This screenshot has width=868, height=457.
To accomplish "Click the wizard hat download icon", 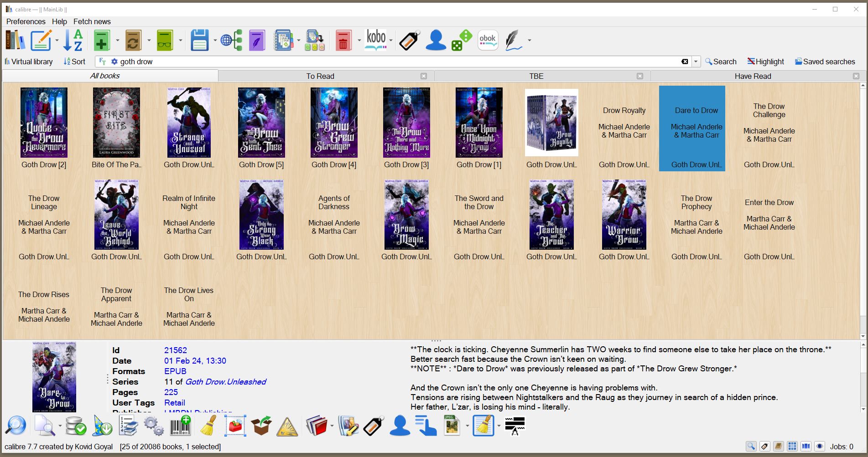I will coord(102,426).
